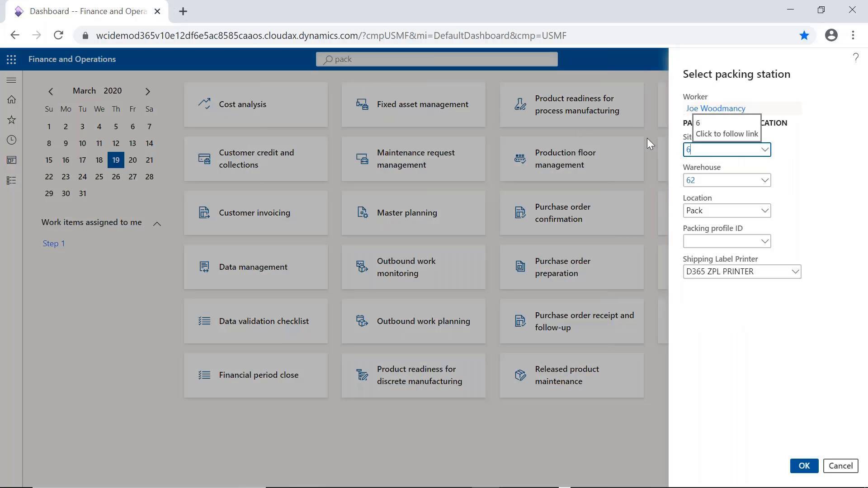Expand the Warehouse dropdown showing 62
This screenshot has width=868, height=488.
click(764, 180)
